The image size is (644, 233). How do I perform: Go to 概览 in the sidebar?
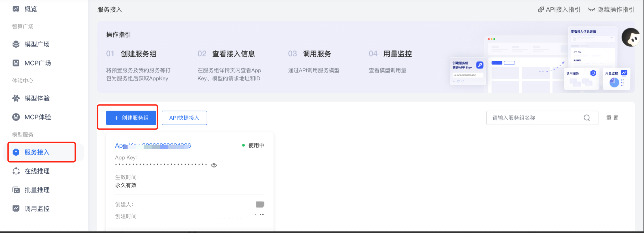31,9
